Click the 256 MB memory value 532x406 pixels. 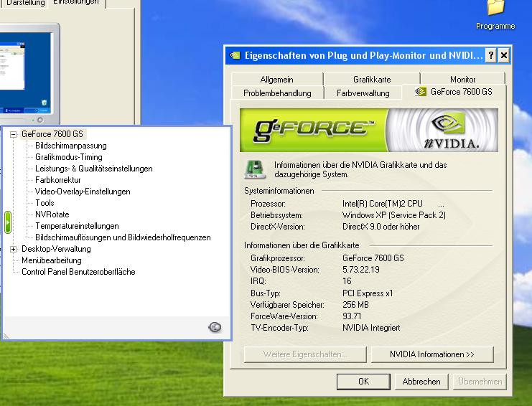click(355, 305)
